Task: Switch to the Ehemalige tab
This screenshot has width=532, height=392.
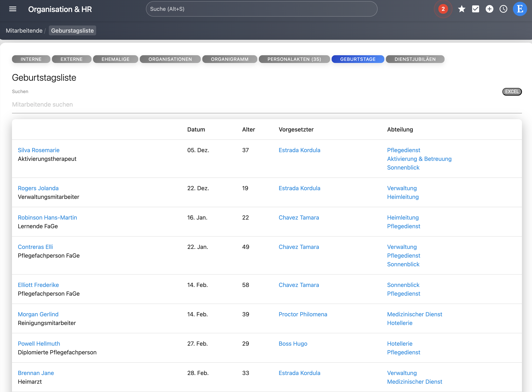Action: click(115, 59)
